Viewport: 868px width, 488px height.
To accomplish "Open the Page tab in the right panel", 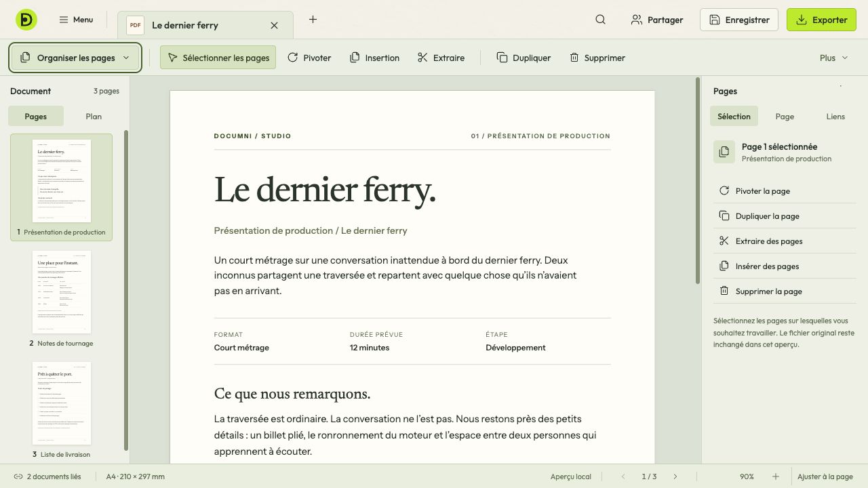I will (785, 116).
